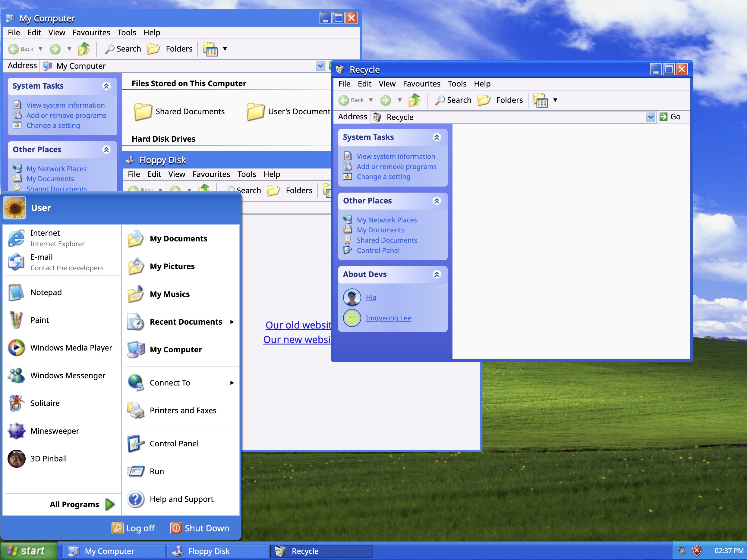
Task: Open Imgyeong Lee developer link
Action: point(388,318)
